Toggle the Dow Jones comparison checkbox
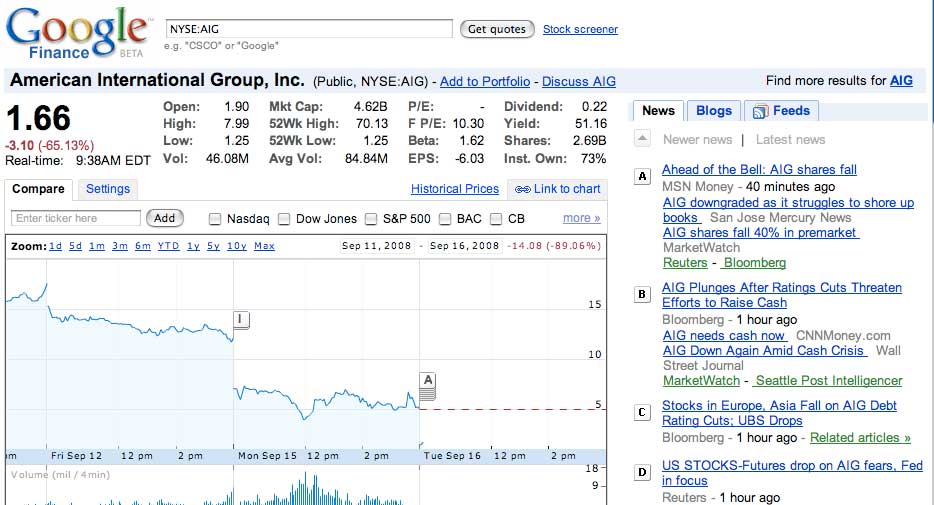Viewport: 934px width, 505px height. 284,219
